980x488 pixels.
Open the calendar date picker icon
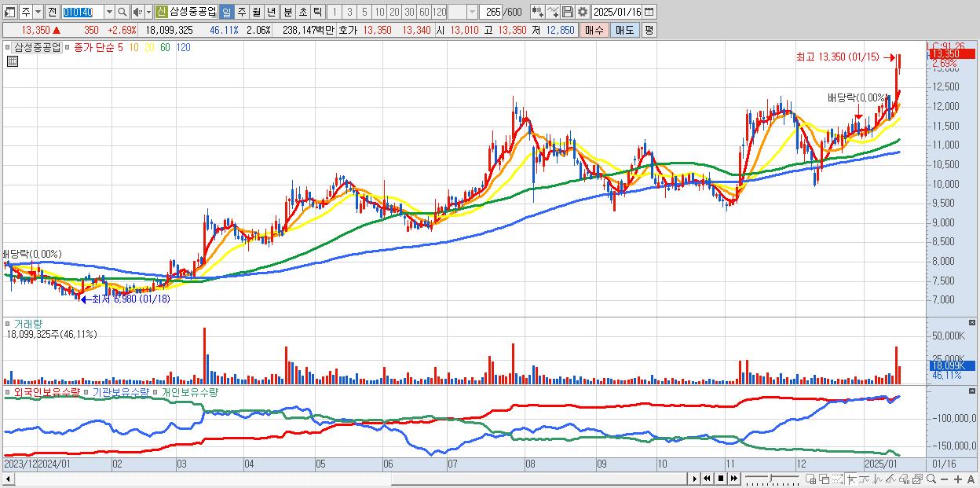[649, 12]
